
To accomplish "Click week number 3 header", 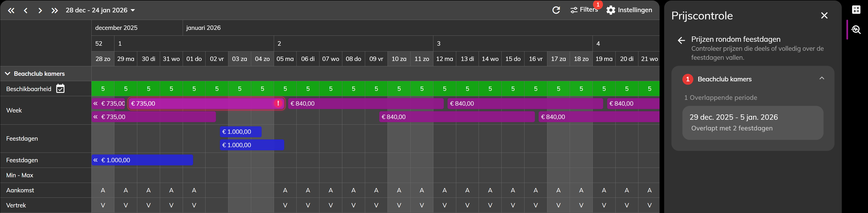I will point(513,43).
